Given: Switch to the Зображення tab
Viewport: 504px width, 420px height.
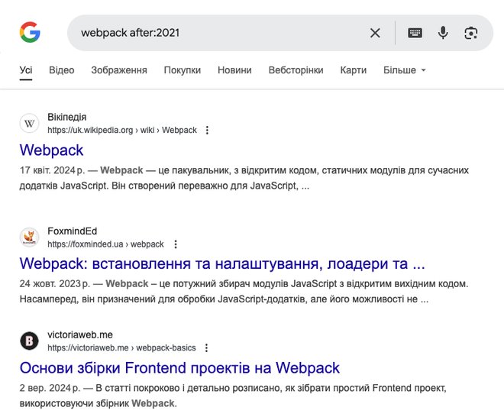Looking at the screenshot, I should (119, 70).
